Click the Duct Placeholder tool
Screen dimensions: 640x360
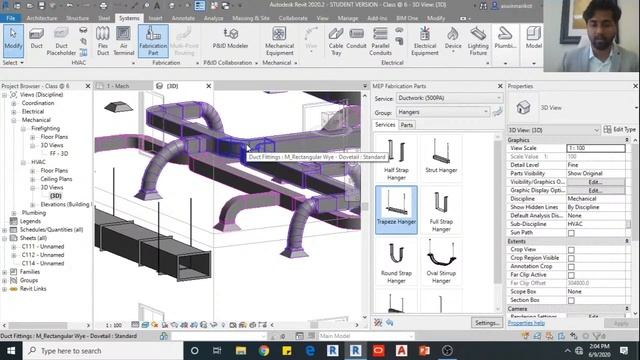(61, 41)
